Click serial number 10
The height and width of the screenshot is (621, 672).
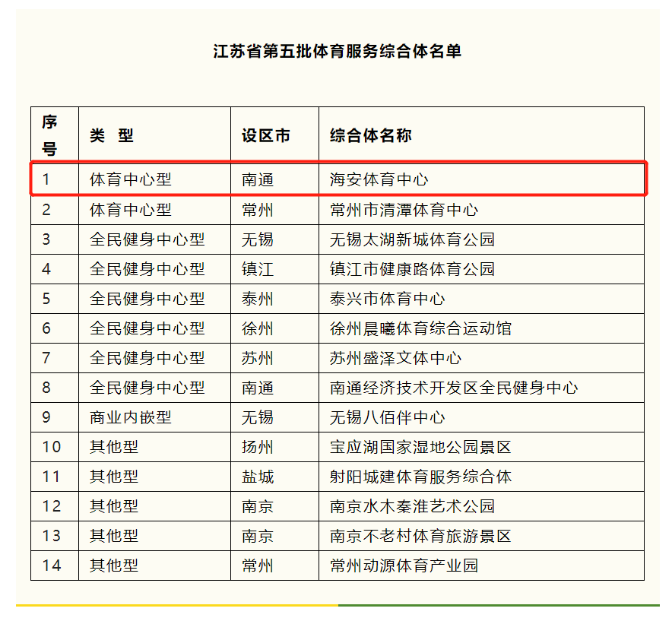point(52,447)
